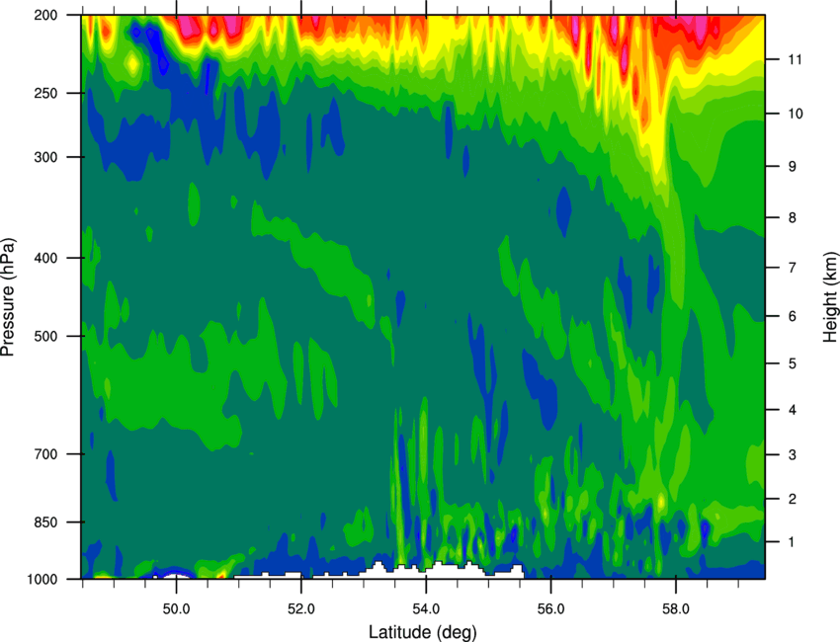Click the Pressure (hPa) axis title
Viewport: 840px width, 642px height.
pyautogui.click(x=8, y=296)
